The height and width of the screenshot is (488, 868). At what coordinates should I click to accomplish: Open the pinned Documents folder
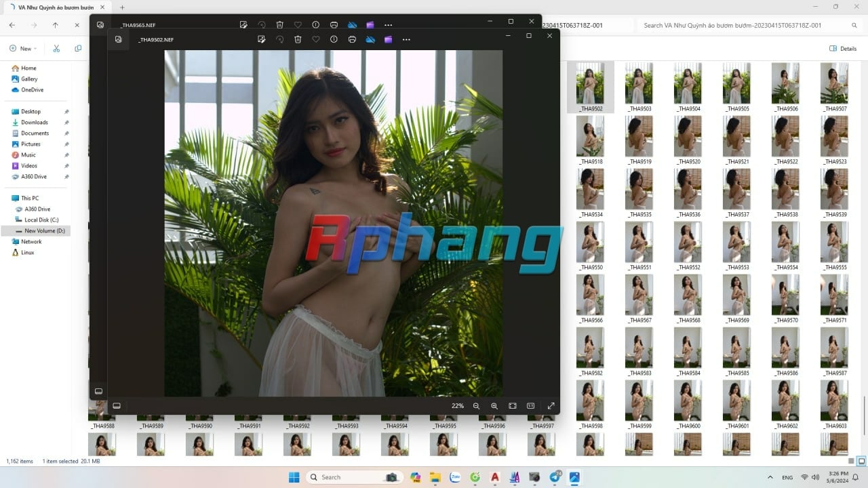[35, 133]
